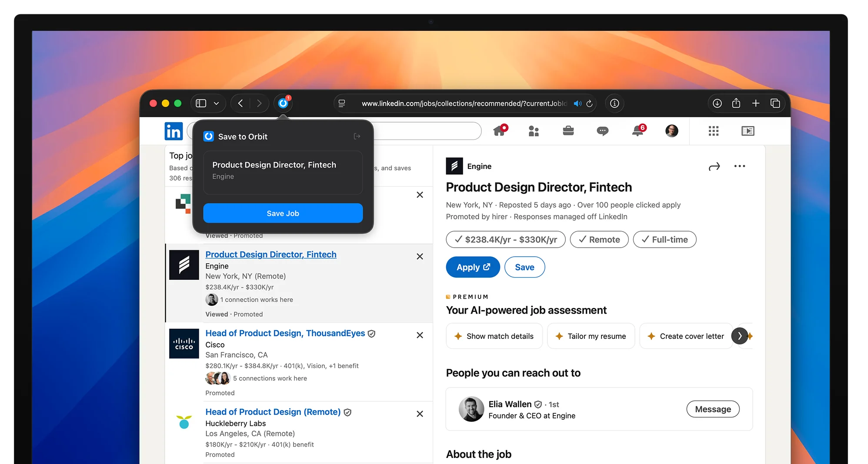Screen dimensions: 868x464
Task: Reveal more AI assessment actions with the right chevron
Action: point(739,336)
